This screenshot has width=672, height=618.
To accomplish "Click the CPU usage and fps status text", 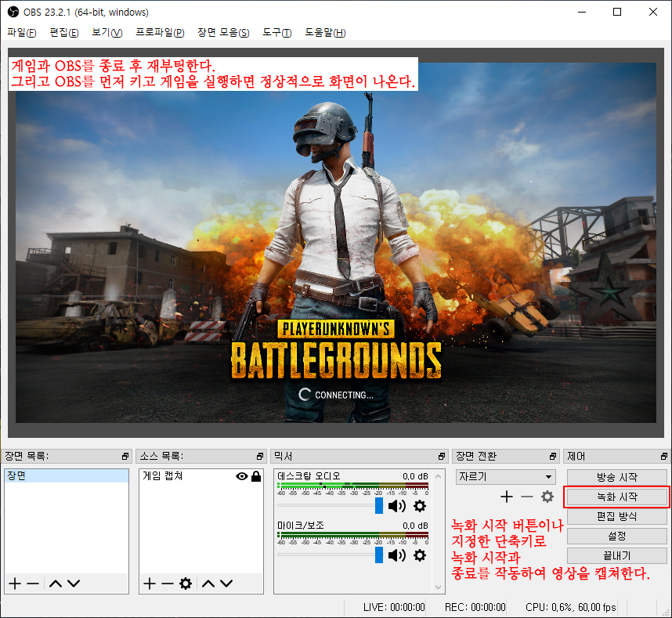I will (571, 607).
